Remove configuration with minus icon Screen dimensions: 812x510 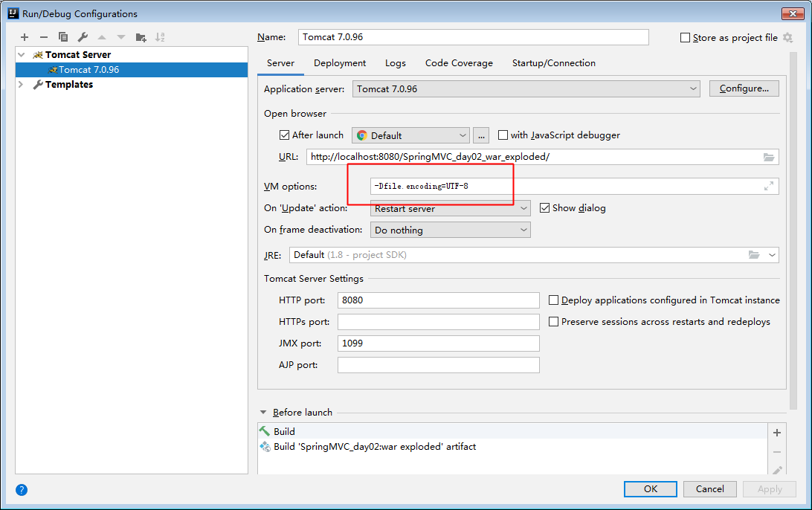pos(43,37)
